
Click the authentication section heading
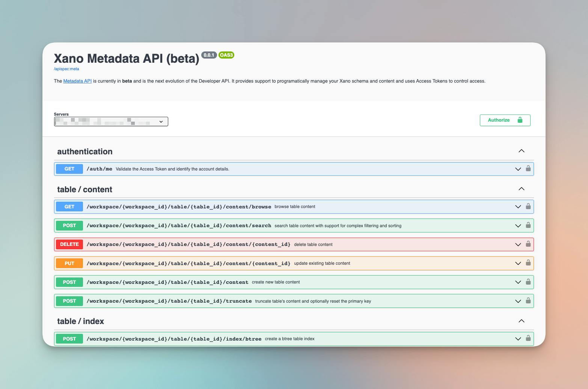[x=85, y=152]
